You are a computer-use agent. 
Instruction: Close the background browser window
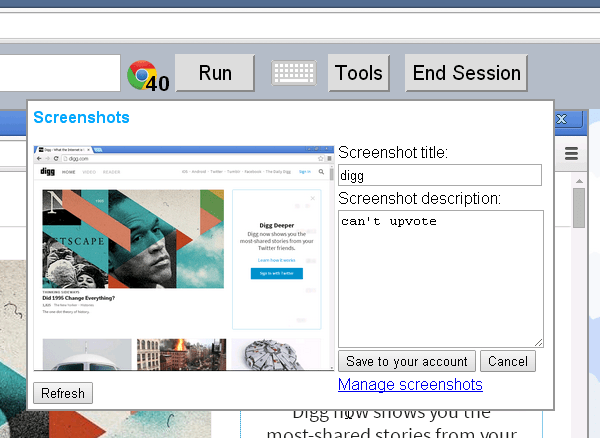pyautogui.click(x=562, y=119)
